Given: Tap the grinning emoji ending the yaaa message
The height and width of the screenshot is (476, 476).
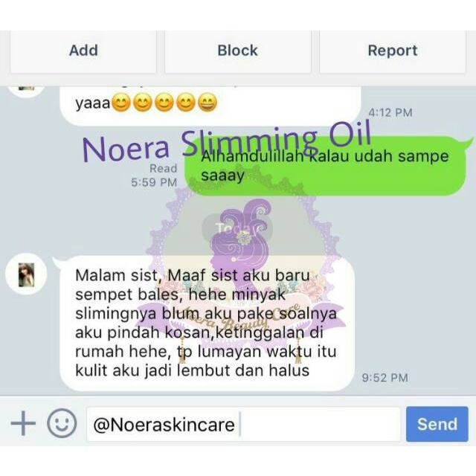Looking at the screenshot, I should (x=208, y=103).
